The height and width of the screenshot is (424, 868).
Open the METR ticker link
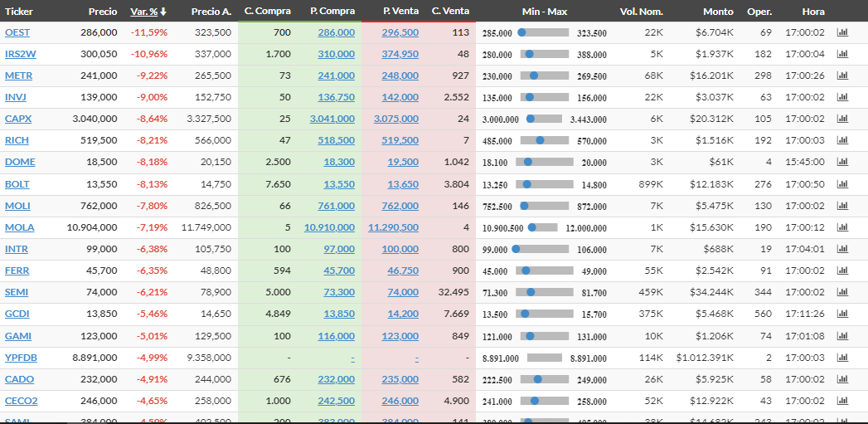[18, 76]
